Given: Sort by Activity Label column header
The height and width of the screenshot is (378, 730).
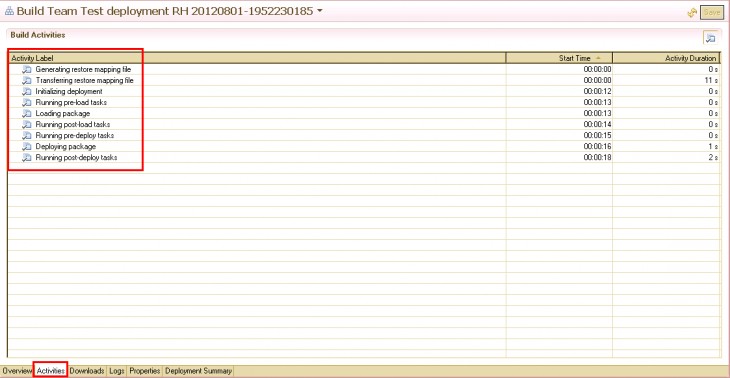Looking at the screenshot, I should (x=257, y=58).
